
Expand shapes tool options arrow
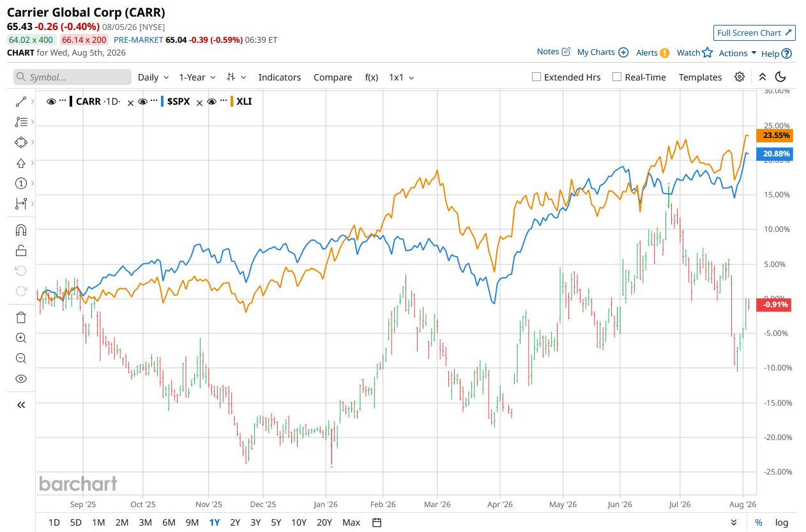(32, 142)
